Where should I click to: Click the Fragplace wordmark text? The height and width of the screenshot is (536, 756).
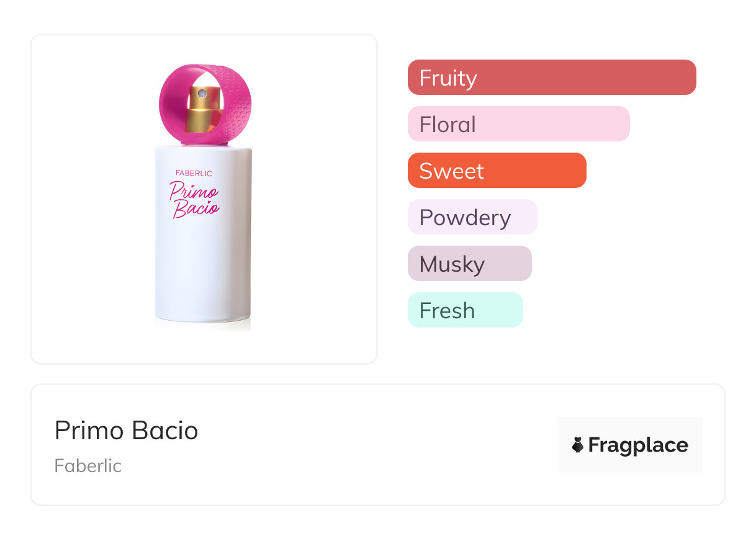coord(638,445)
